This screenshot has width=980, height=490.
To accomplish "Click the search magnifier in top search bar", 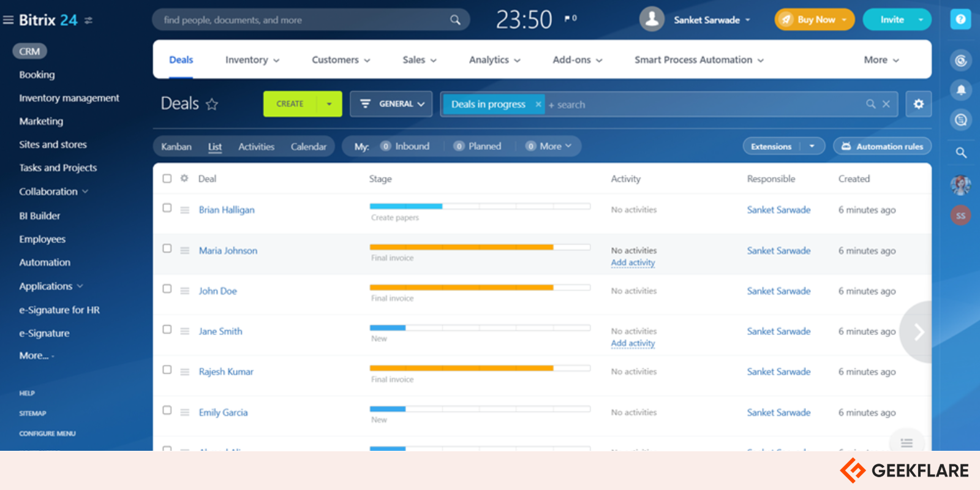I will tap(455, 20).
